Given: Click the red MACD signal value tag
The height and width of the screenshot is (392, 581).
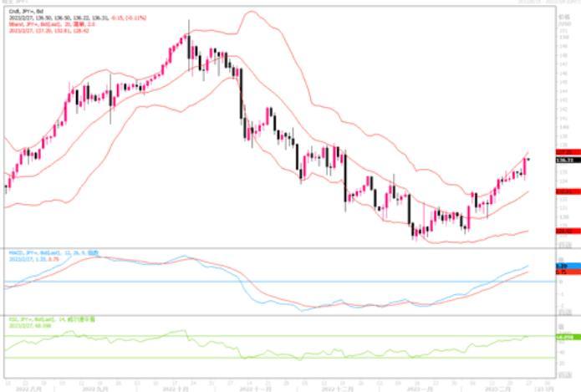Looking at the screenshot, I should pos(564,272).
